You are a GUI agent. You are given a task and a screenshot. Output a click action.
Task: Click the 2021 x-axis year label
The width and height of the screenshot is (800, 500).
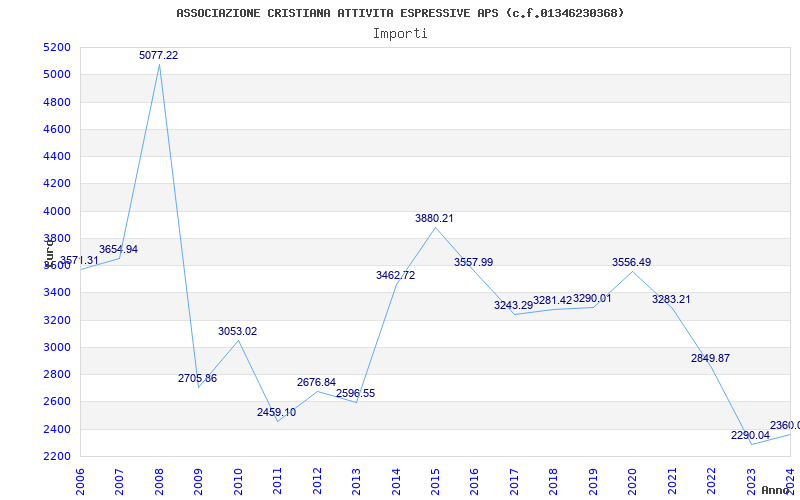tap(672, 481)
